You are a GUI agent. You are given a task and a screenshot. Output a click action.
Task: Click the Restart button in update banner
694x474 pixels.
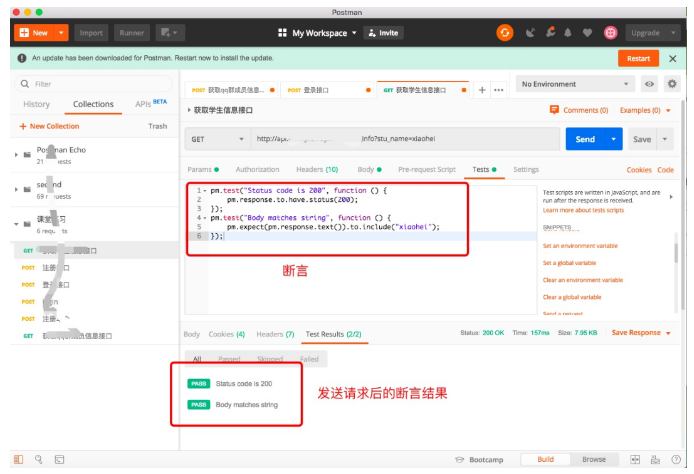coord(638,58)
